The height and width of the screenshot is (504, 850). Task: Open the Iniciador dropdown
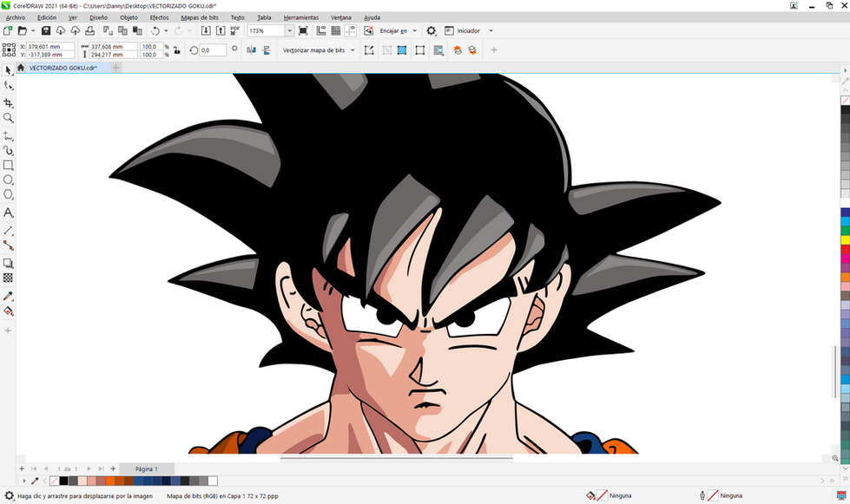point(491,31)
